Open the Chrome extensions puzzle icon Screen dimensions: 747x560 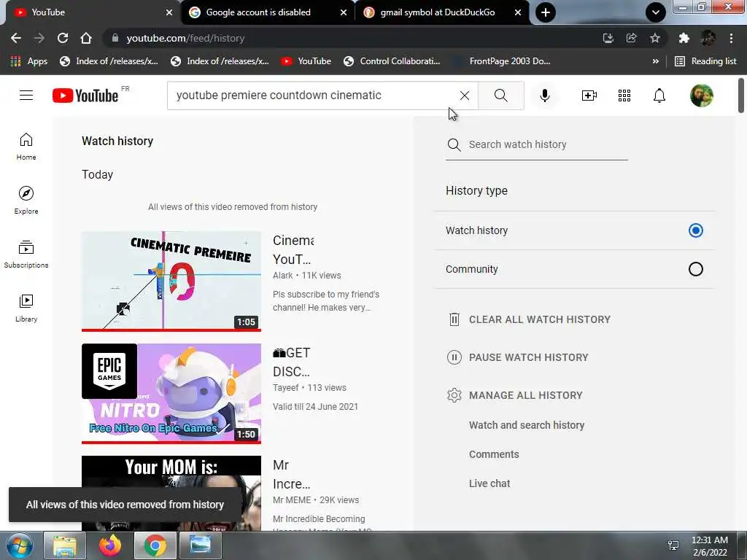click(684, 38)
